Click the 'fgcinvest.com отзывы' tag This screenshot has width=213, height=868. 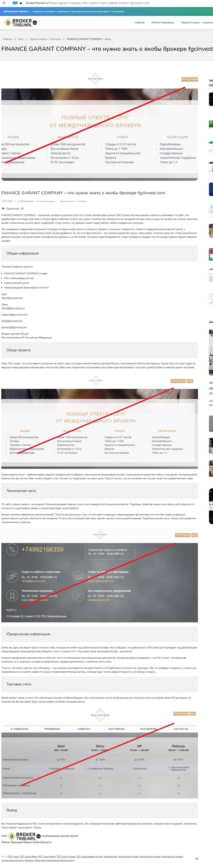point(150,856)
